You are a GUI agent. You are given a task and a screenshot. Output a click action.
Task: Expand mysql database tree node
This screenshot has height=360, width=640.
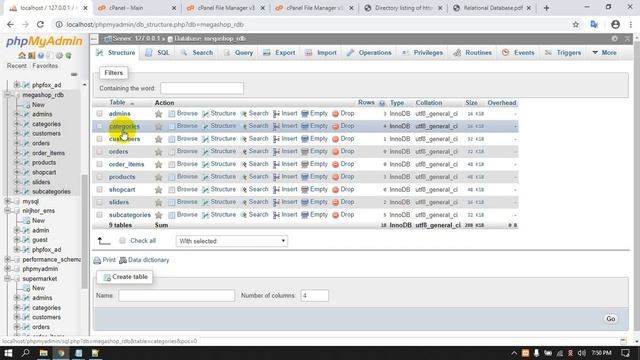click(x=7, y=201)
